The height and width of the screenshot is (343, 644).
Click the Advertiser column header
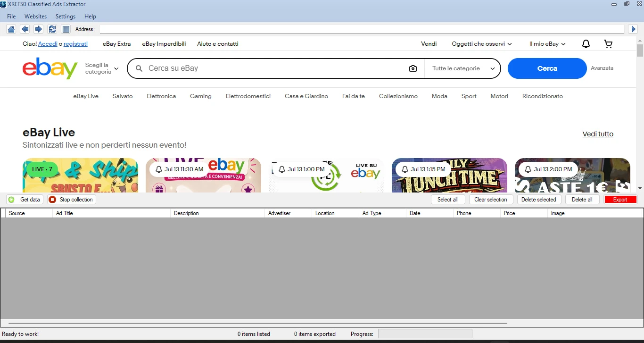288,213
